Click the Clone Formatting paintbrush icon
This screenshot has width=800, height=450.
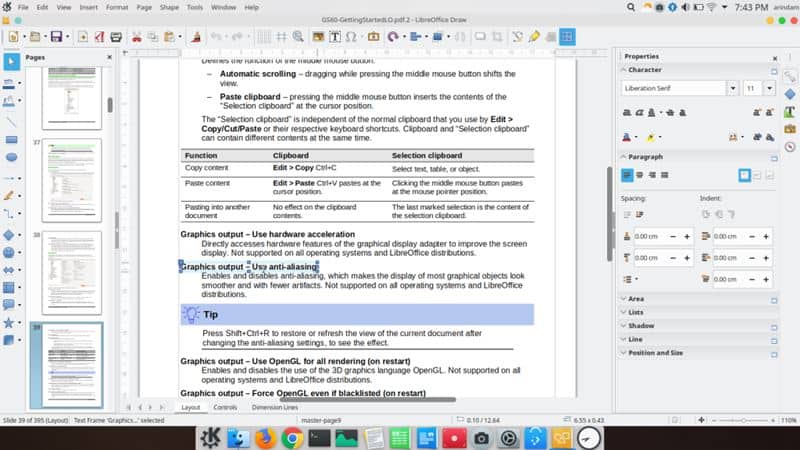pos(196,37)
